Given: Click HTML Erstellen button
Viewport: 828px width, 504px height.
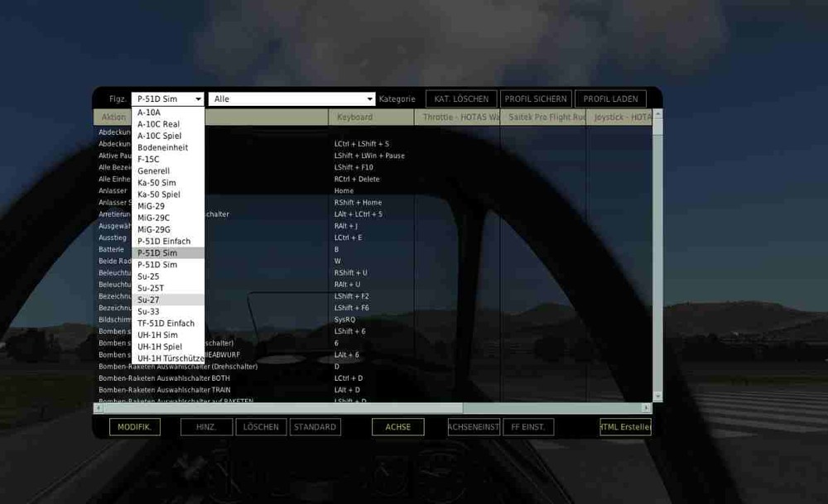Looking at the screenshot, I should (x=625, y=427).
